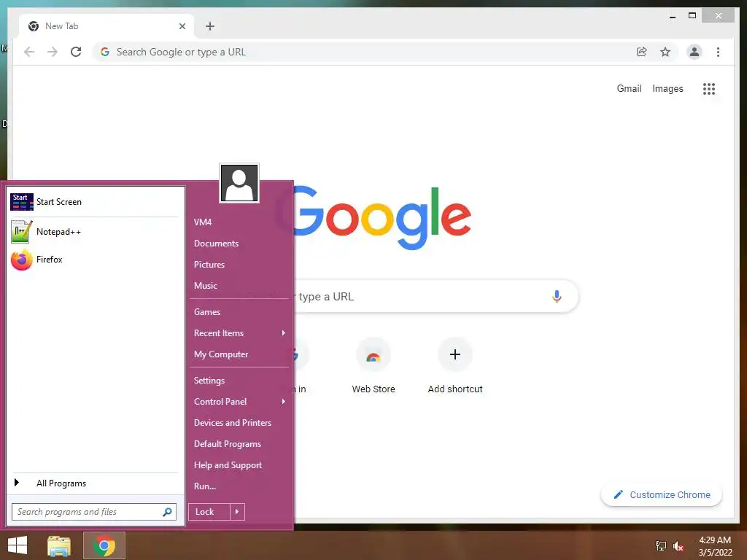Viewport: 747px width, 560px height.
Task: Click Chrome forward navigation arrow
Action: (x=53, y=52)
